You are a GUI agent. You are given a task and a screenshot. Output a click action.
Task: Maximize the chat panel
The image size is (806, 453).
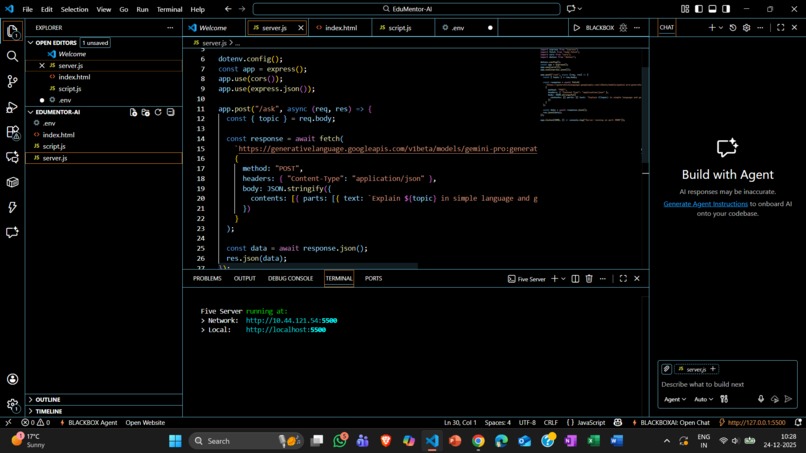780,28
